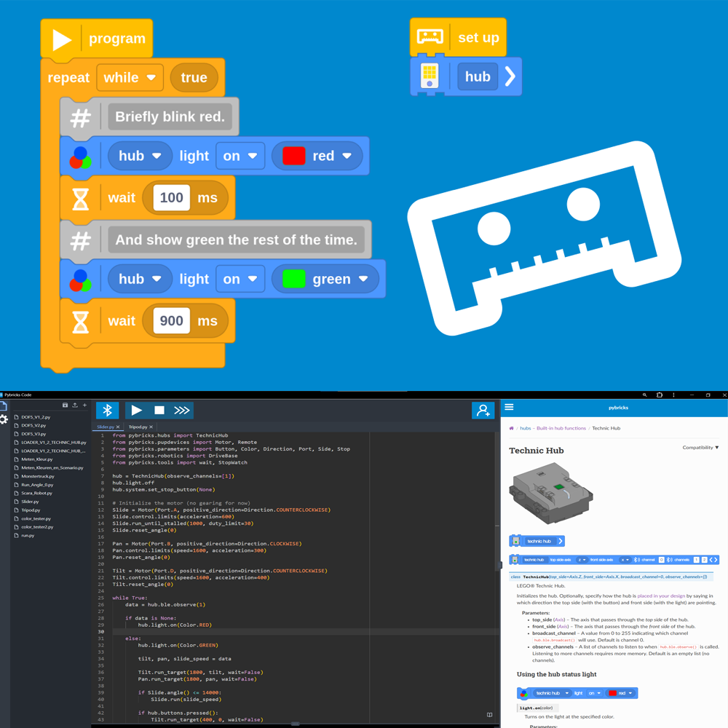
Task: Open the green color dropdown
Action: click(325, 279)
